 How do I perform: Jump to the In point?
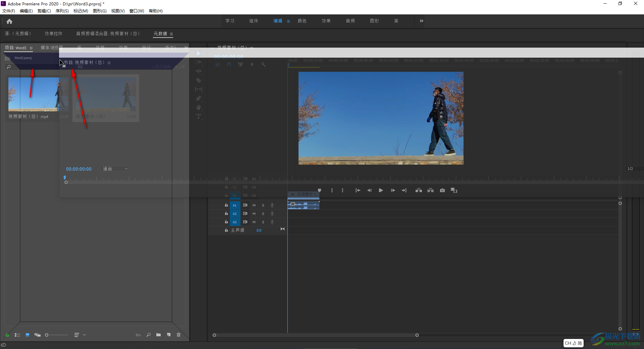[x=358, y=190]
